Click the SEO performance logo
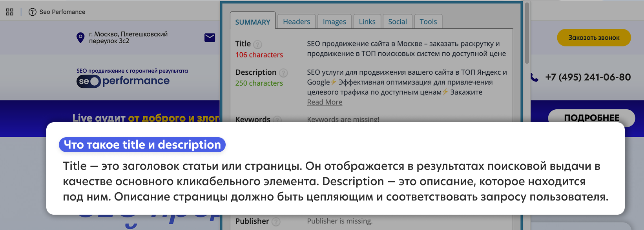 pos(123,81)
